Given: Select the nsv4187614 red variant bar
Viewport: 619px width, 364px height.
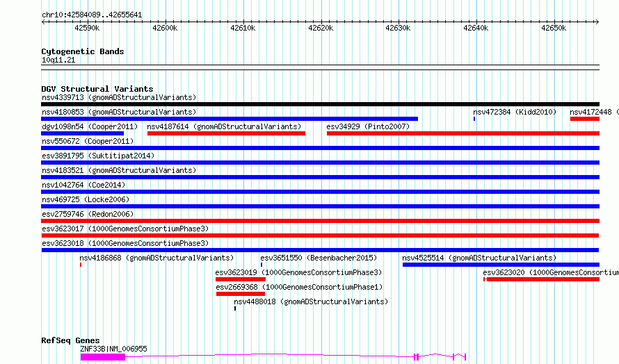Looking at the screenshot, I should click(x=226, y=133).
